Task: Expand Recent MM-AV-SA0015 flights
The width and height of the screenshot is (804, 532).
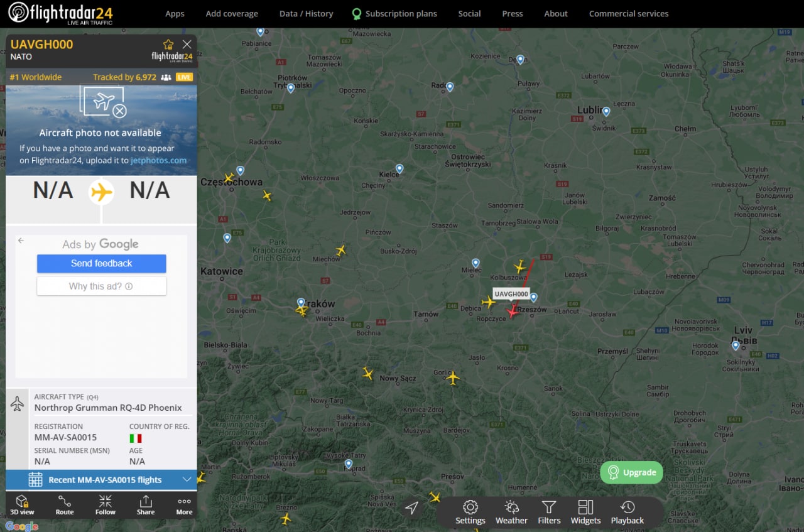Action: [101, 480]
